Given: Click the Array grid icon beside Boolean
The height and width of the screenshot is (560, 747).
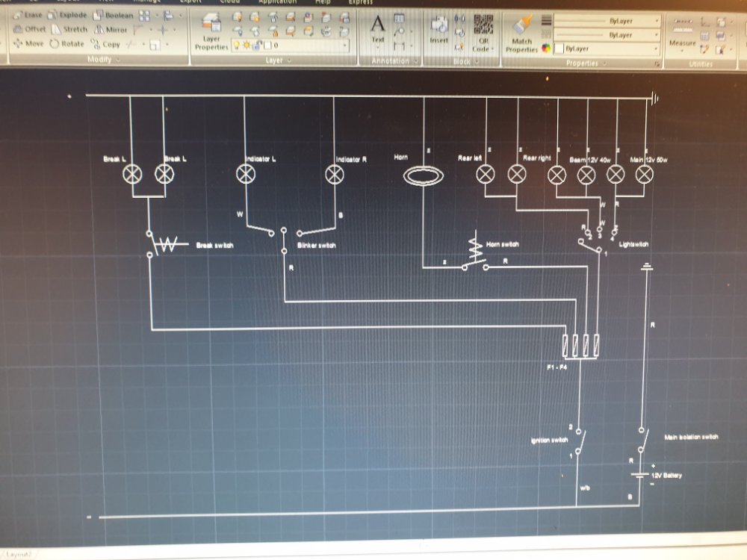Looking at the screenshot, I should pos(144,16).
